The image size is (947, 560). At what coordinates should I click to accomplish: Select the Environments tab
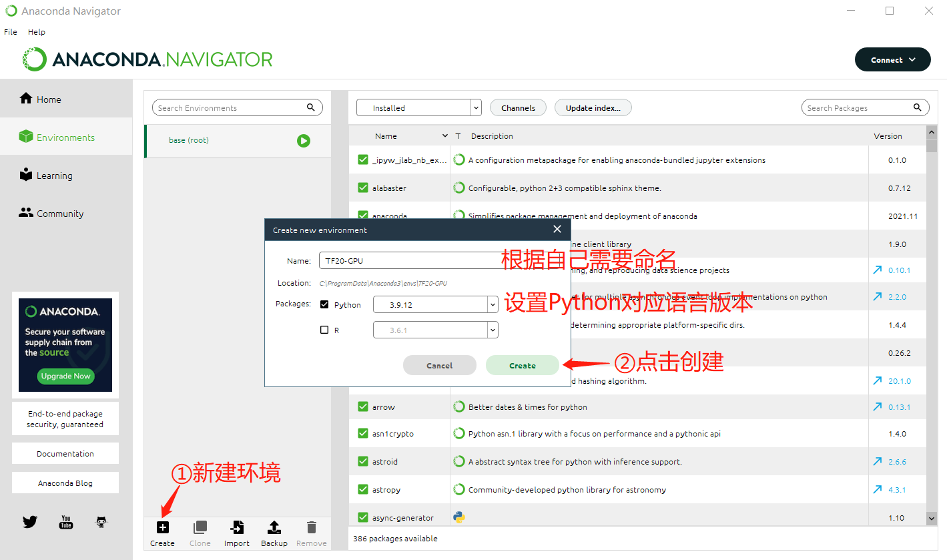click(66, 137)
